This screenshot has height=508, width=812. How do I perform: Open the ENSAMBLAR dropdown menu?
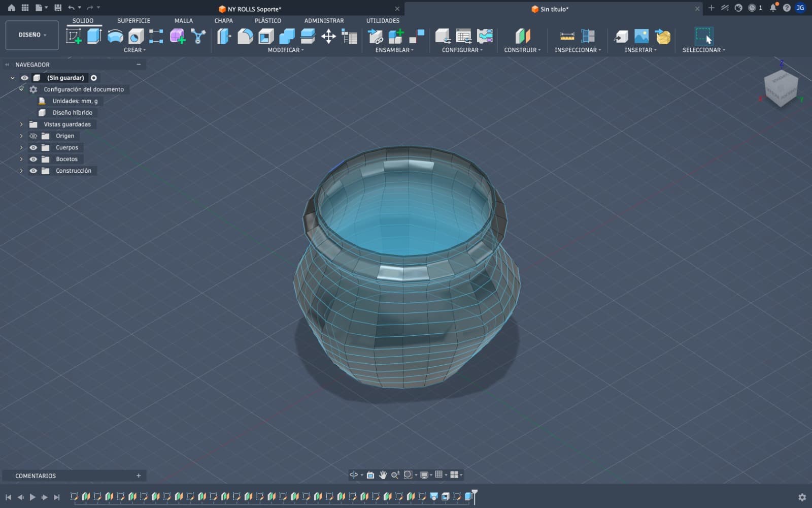(x=394, y=50)
